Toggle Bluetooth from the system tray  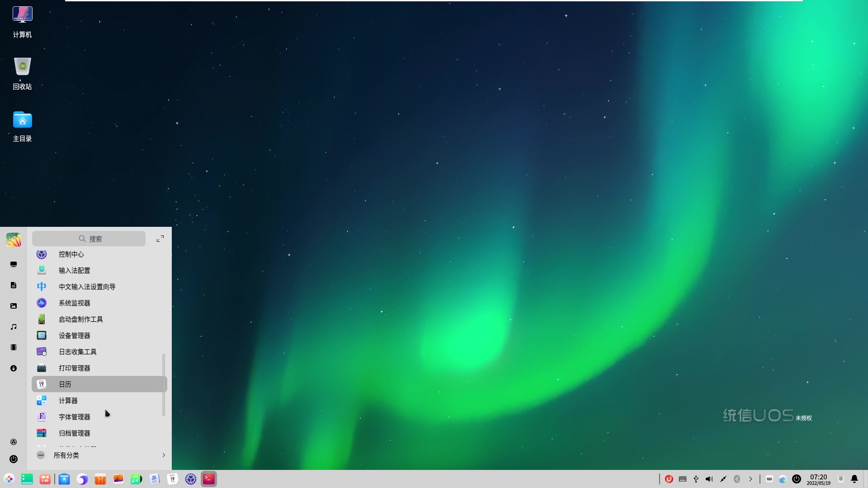[x=737, y=479]
